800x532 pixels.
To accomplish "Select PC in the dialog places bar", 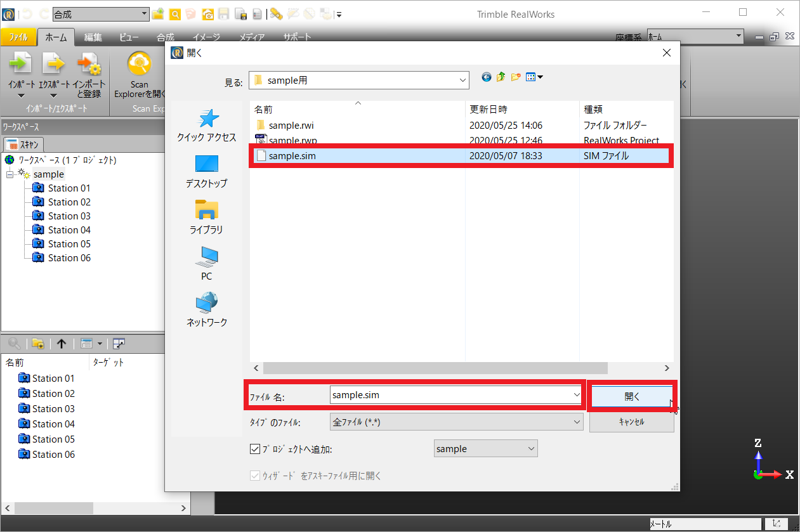I will pos(207,264).
